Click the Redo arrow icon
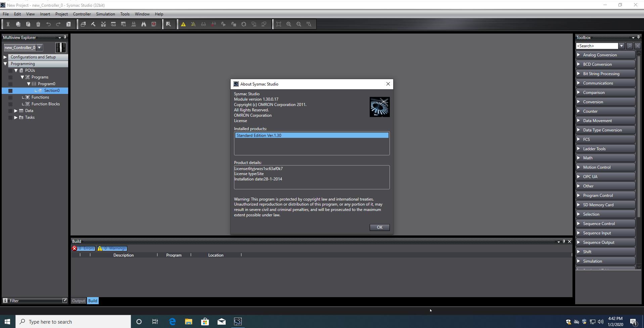 (x=58, y=24)
